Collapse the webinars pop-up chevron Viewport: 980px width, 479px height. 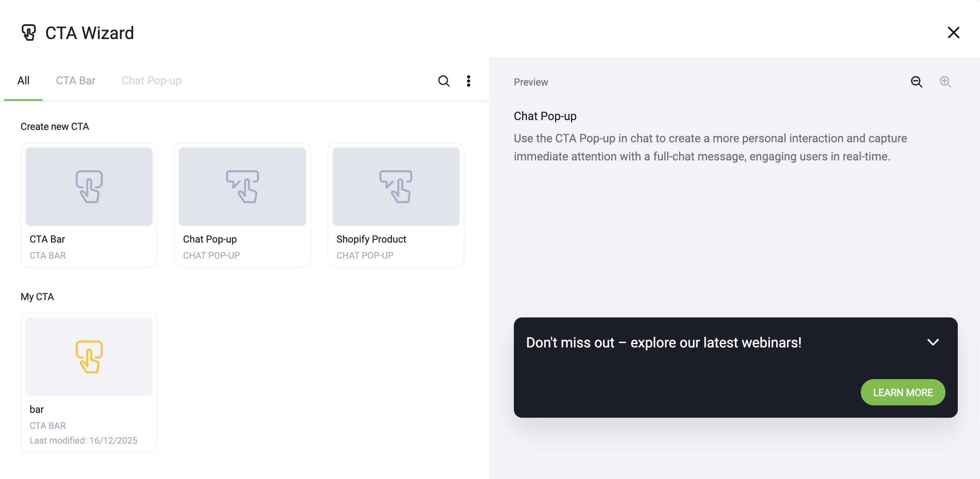[933, 342]
